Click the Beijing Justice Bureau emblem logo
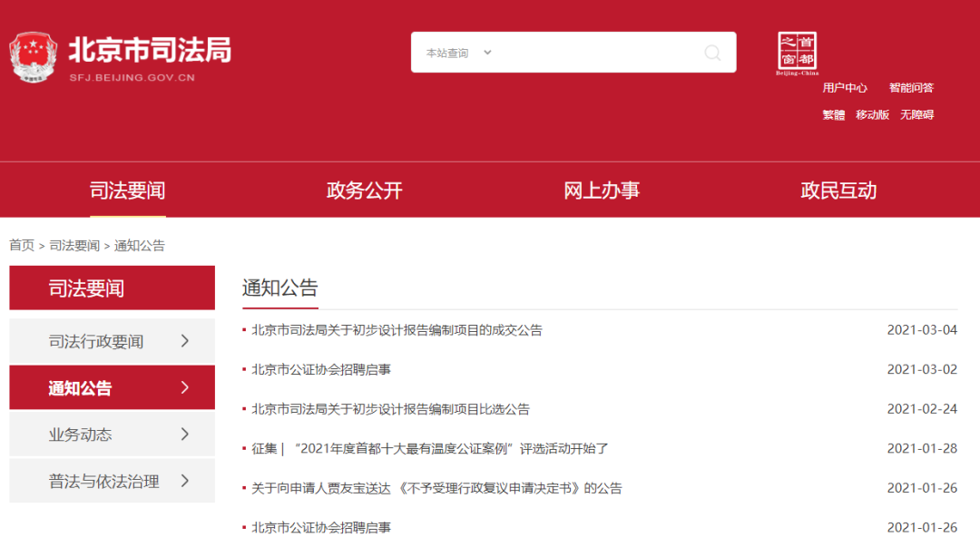Image resolution: width=980 pixels, height=547 pixels. 34,57
